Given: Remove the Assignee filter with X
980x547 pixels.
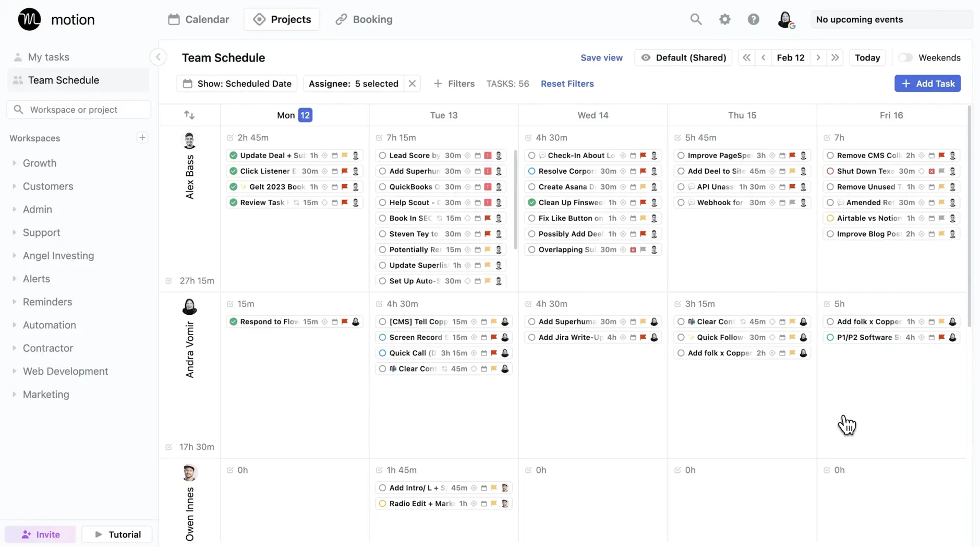Looking at the screenshot, I should [412, 84].
